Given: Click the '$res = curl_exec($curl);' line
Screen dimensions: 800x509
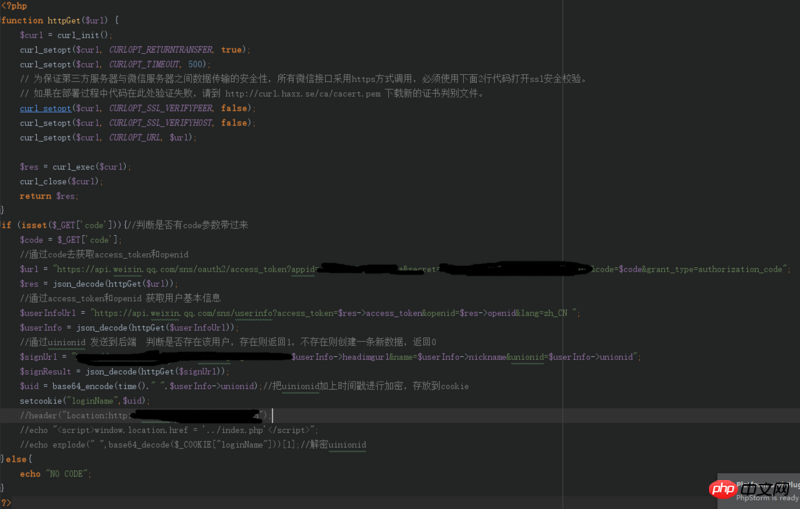Looking at the screenshot, I should (75, 167).
